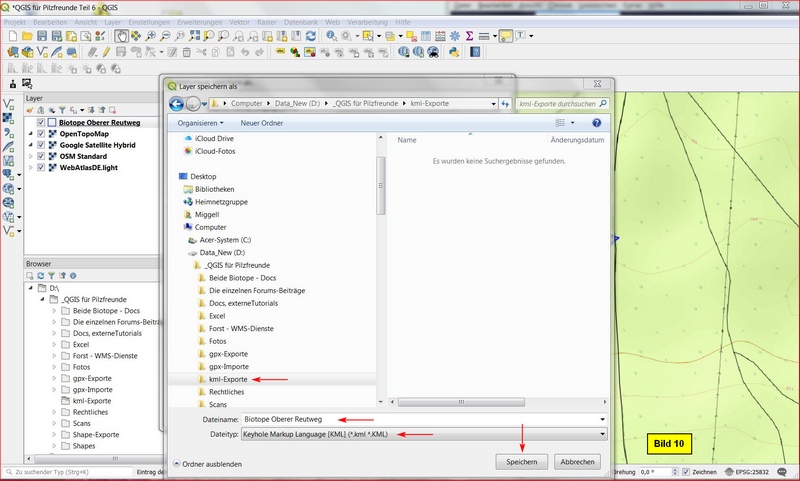Open the Projekt menu

pyautogui.click(x=15, y=22)
